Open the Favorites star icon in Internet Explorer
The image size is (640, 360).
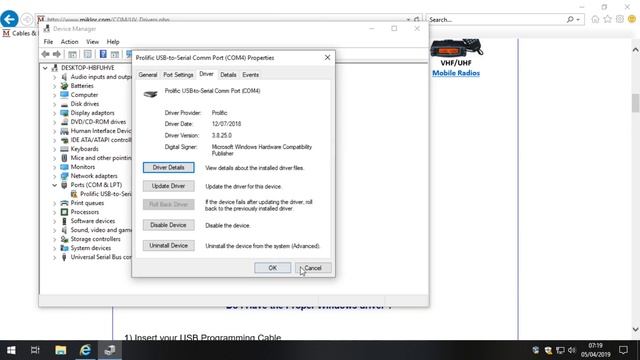[x=607, y=19]
